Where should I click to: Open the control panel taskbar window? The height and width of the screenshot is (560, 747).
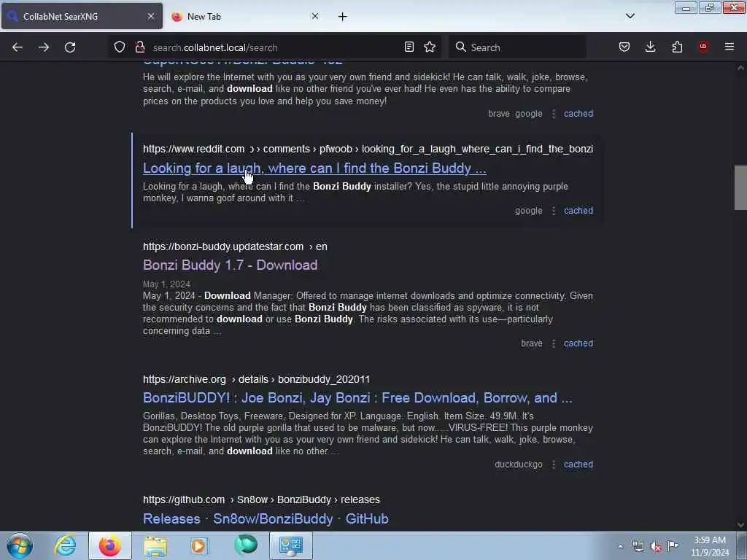(x=291, y=545)
